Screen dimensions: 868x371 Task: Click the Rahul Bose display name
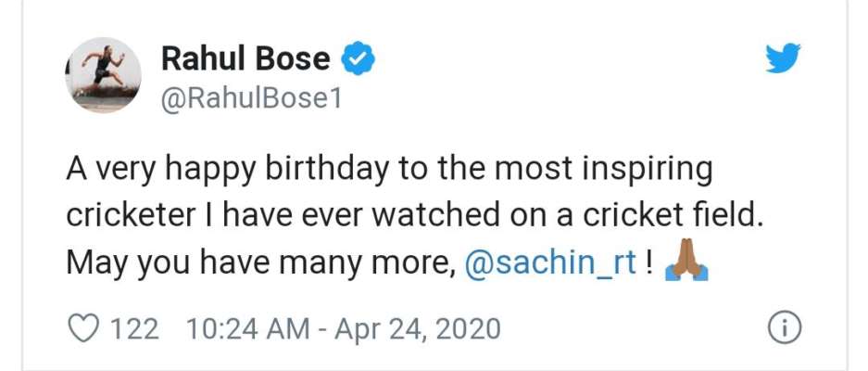click(245, 58)
